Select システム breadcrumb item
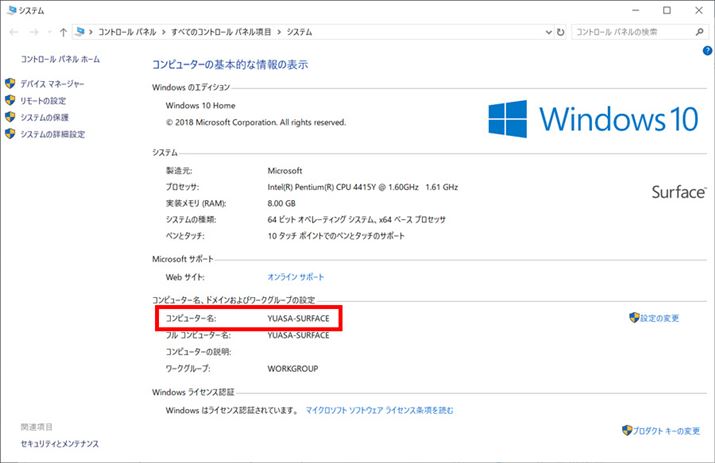 [299, 32]
